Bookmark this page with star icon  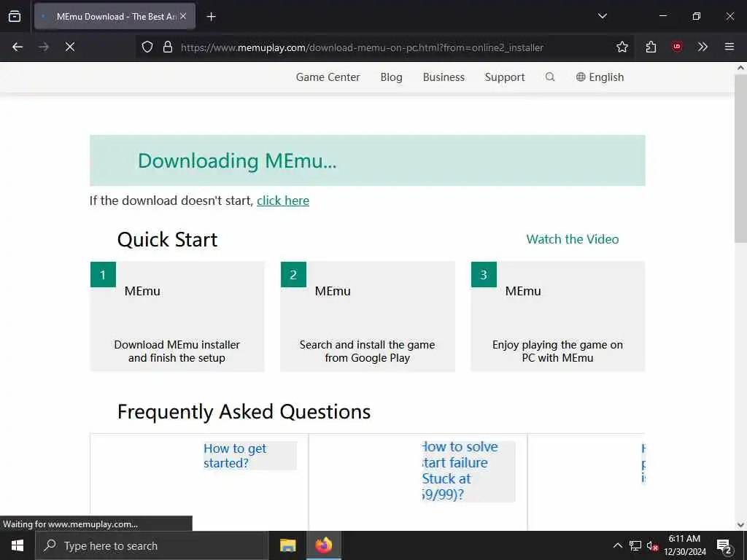pos(622,47)
